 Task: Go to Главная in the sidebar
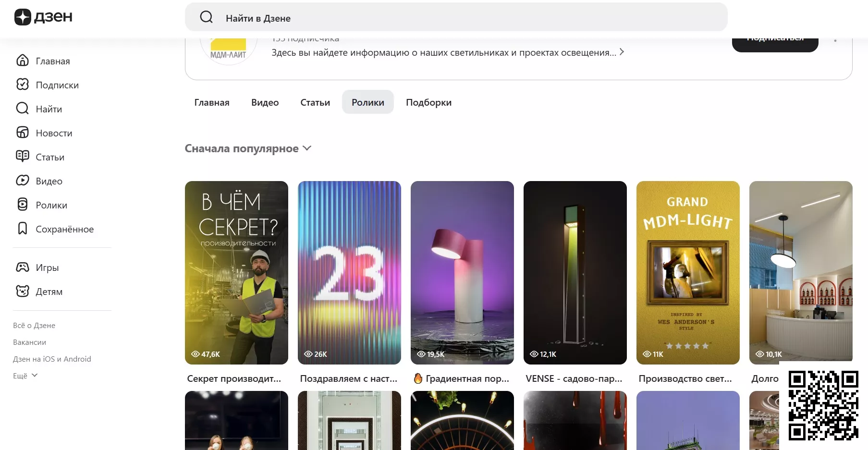[53, 61]
